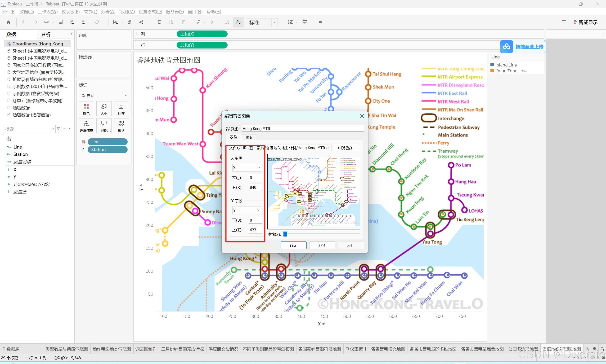The width and height of the screenshot is (606, 364).
Task: Click the Kwun Tong Line legend swatch
Action: coord(492,71)
